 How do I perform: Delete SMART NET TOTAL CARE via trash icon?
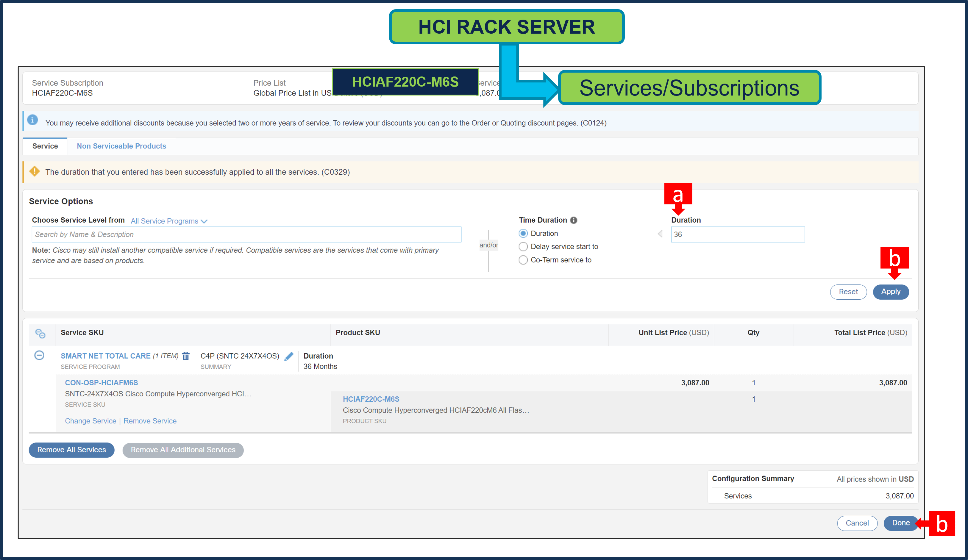tap(186, 356)
